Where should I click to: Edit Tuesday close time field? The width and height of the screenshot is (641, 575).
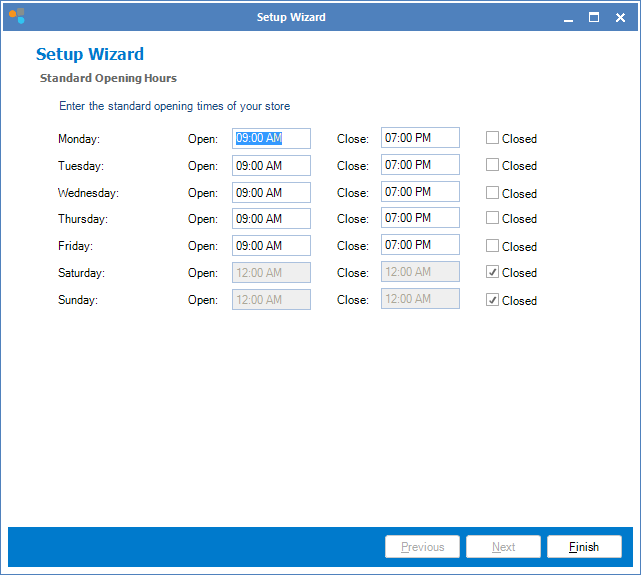(420, 165)
